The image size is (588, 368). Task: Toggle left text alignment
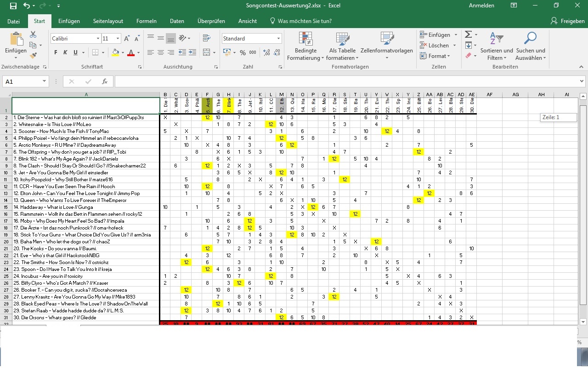click(x=151, y=52)
